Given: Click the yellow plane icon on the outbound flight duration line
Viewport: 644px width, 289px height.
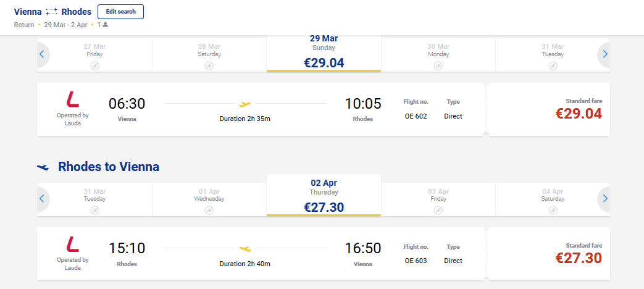Looking at the screenshot, I should click(245, 104).
